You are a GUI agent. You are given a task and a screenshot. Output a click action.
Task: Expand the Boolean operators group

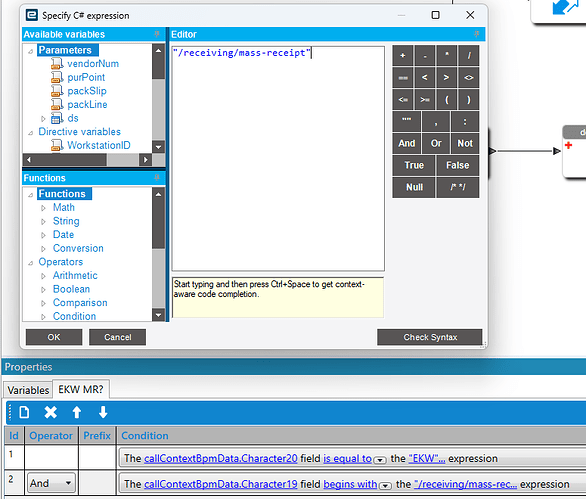pos(43,289)
